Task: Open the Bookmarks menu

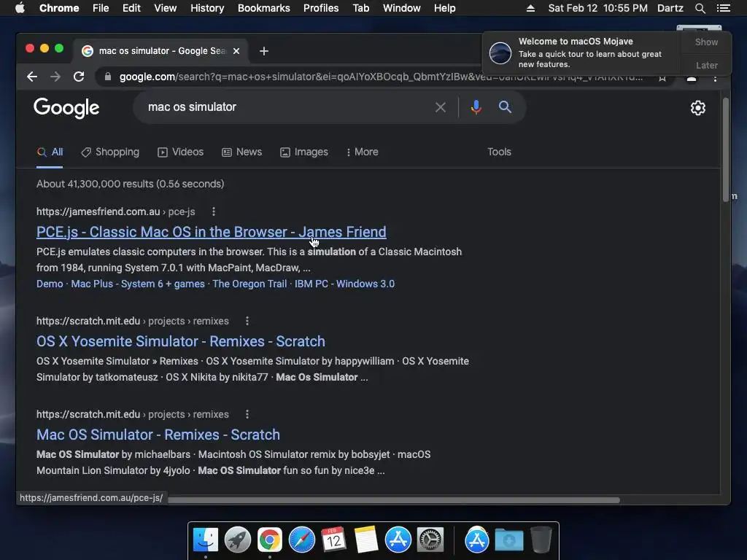Action: 264,8
